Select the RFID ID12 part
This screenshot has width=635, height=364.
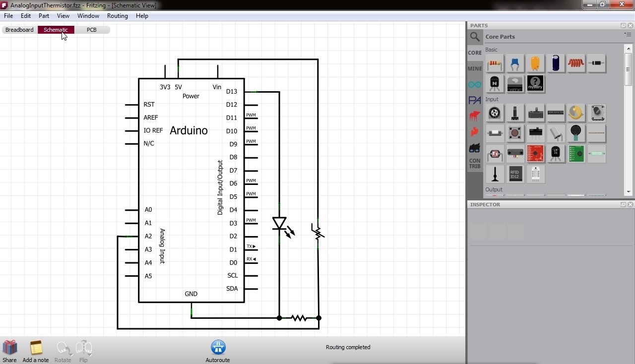click(x=514, y=174)
